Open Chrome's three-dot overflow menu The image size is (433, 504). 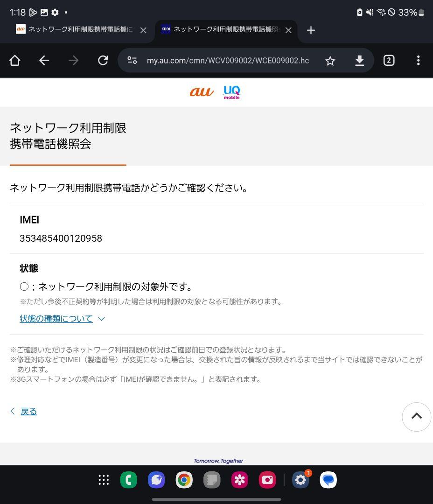418,60
